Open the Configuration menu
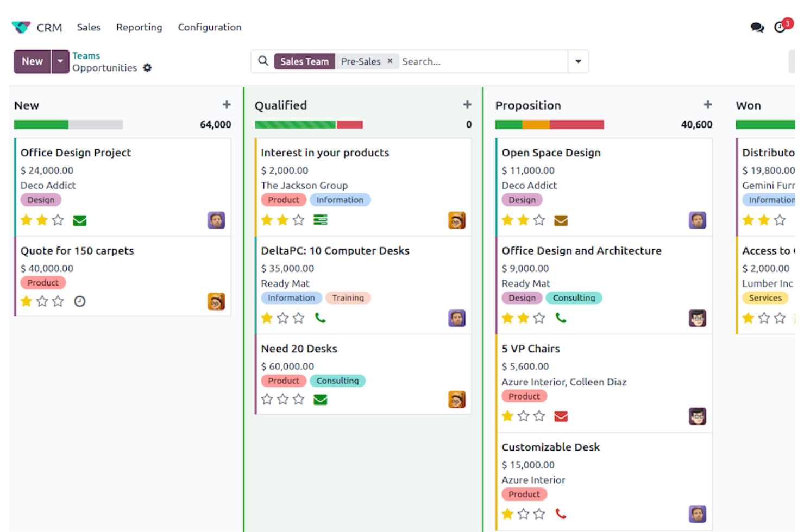The width and height of the screenshot is (804, 532). (x=210, y=27)
